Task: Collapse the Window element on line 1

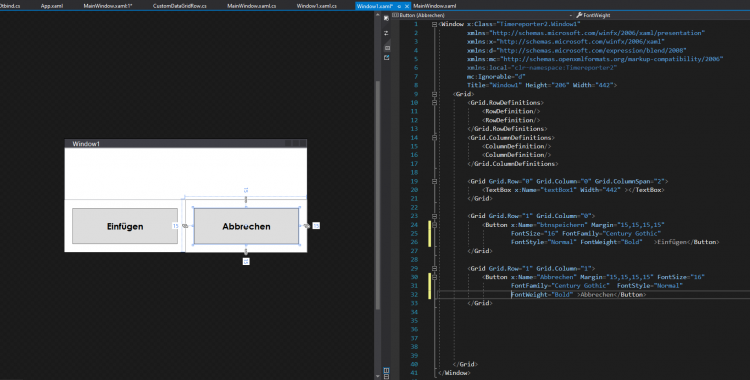Action: 434,24
